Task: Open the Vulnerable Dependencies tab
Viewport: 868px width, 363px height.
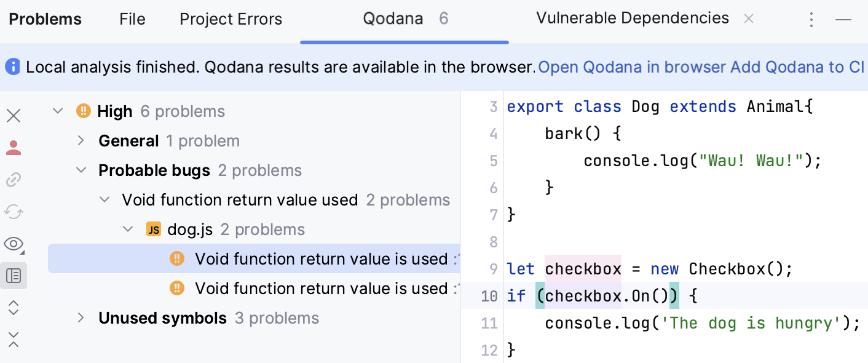Action: tap(632, 18)
